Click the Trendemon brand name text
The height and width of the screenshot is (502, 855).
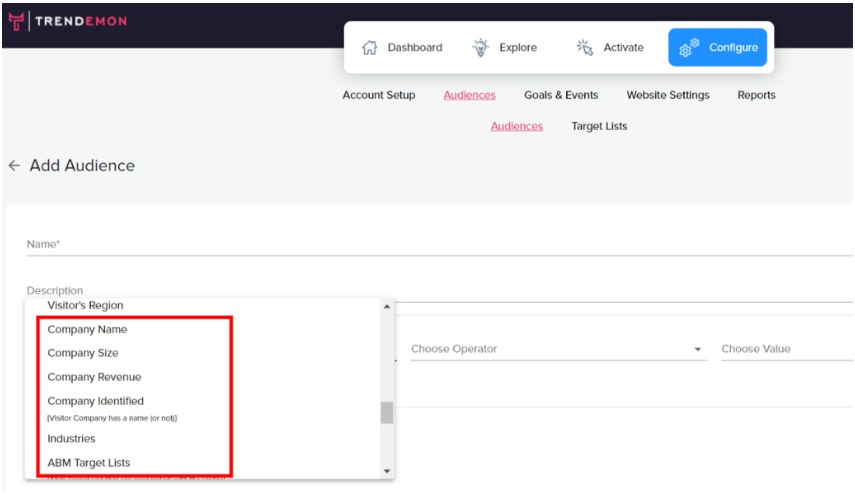[81, 21]
